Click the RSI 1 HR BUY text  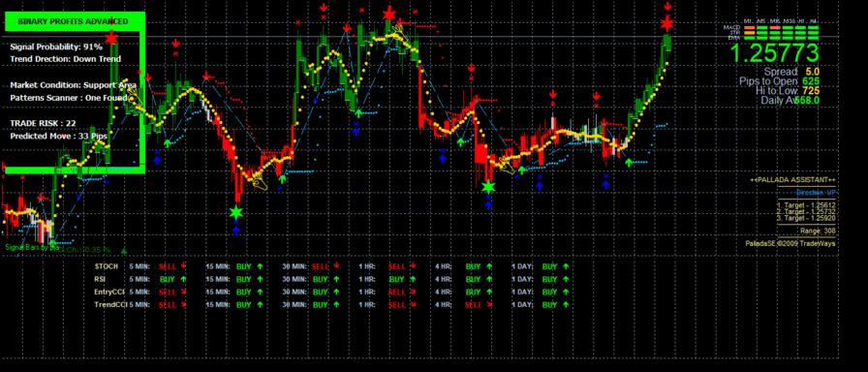[397, 280]
